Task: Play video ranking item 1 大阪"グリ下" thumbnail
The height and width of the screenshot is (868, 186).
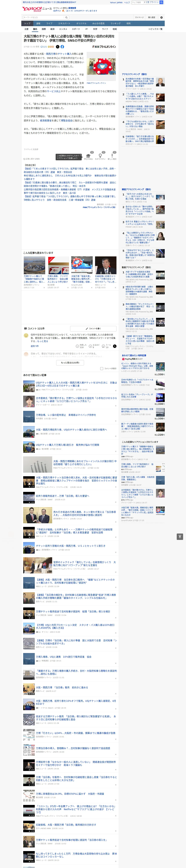Action: [x=160, y=275]
